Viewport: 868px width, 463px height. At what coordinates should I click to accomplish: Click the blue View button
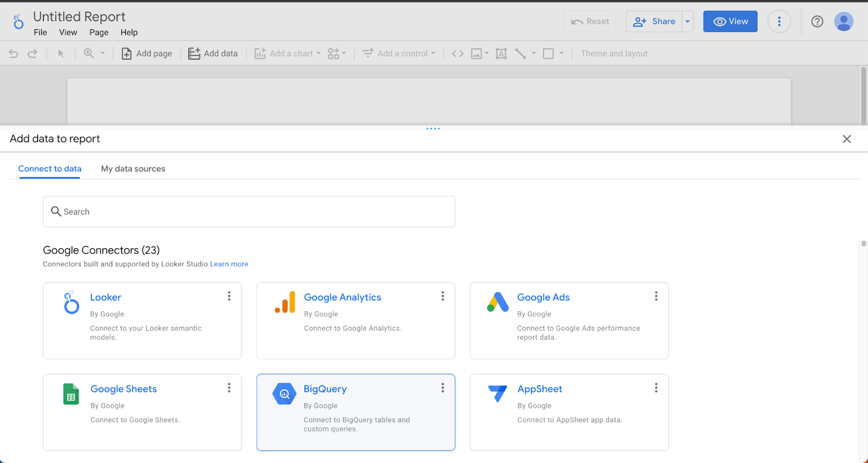coord(730,22)
